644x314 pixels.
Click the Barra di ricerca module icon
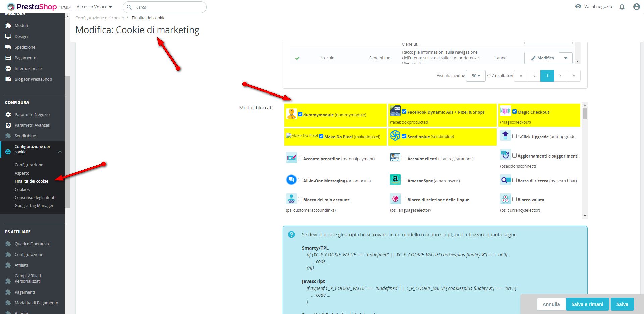pos(505,180)
